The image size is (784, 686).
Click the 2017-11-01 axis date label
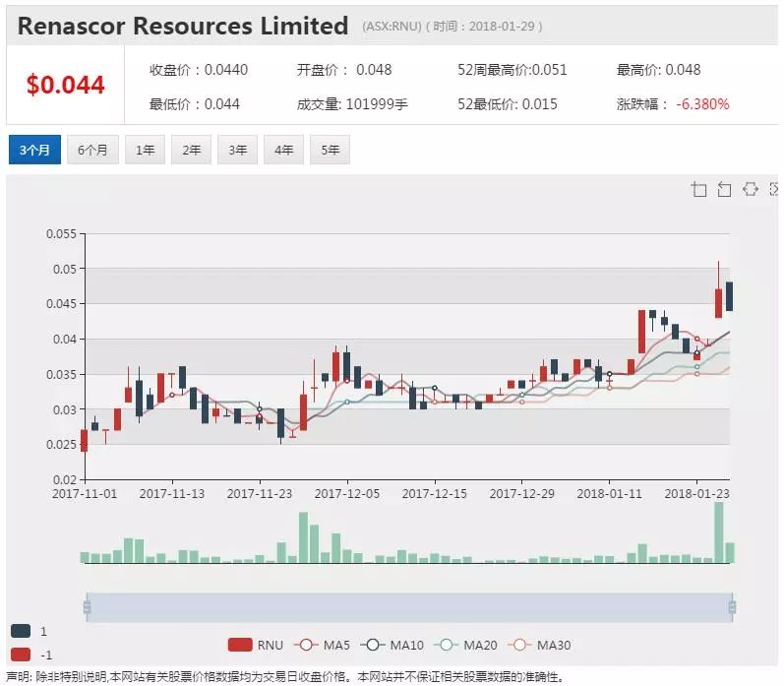[x=85, y=493]
